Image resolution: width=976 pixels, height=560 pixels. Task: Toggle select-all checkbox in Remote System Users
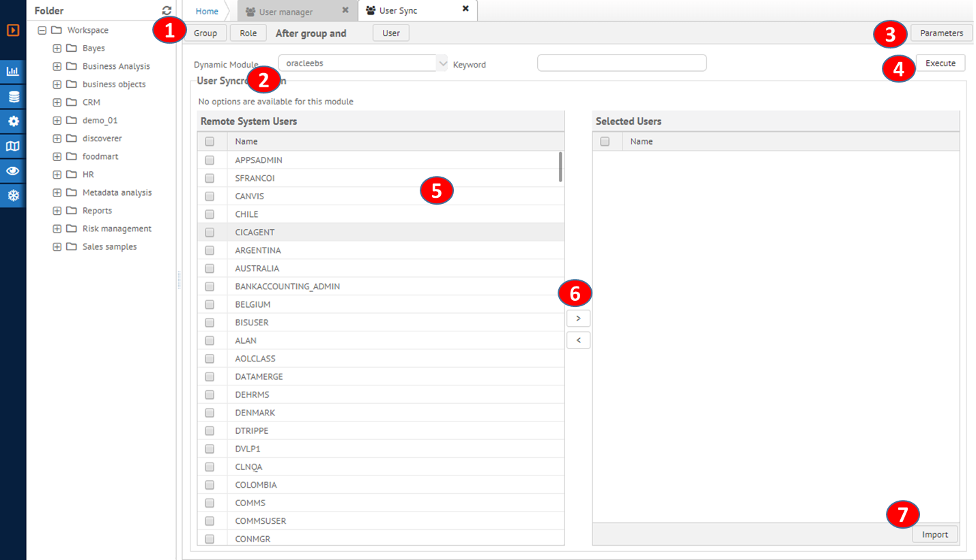210,142
